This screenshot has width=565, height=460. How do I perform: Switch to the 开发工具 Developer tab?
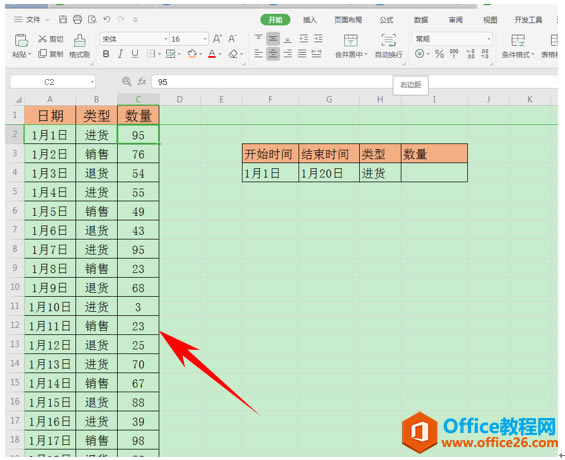point(528,20)
